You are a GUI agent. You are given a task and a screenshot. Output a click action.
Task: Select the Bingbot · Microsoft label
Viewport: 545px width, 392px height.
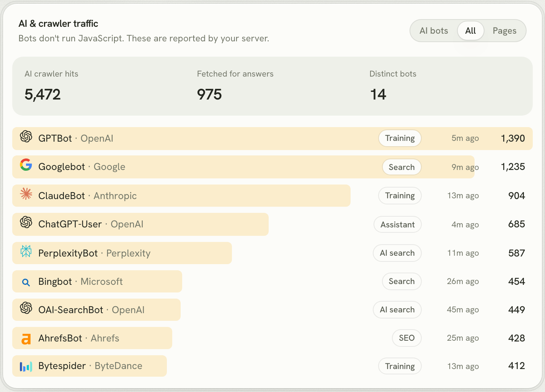click(80, 282)
